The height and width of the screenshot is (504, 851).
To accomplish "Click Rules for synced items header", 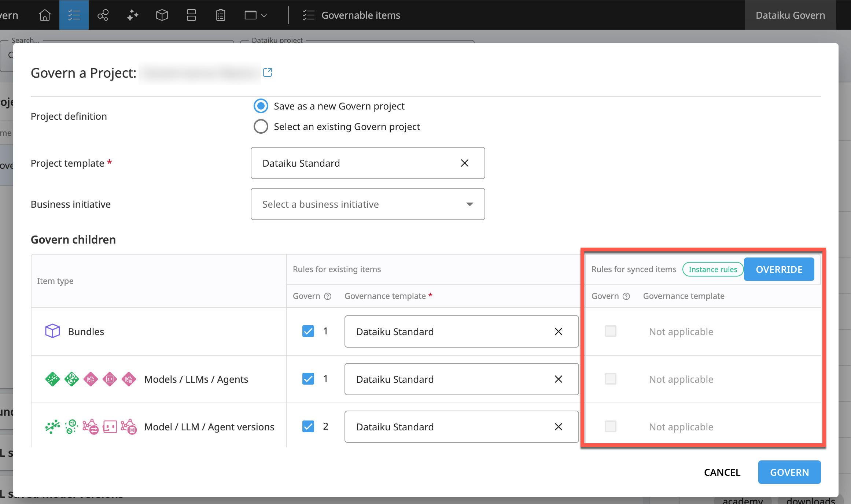I will click(634, 269).
